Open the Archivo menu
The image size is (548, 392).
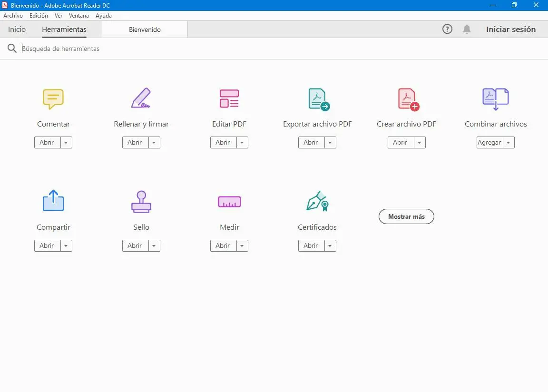coord(13,16)
